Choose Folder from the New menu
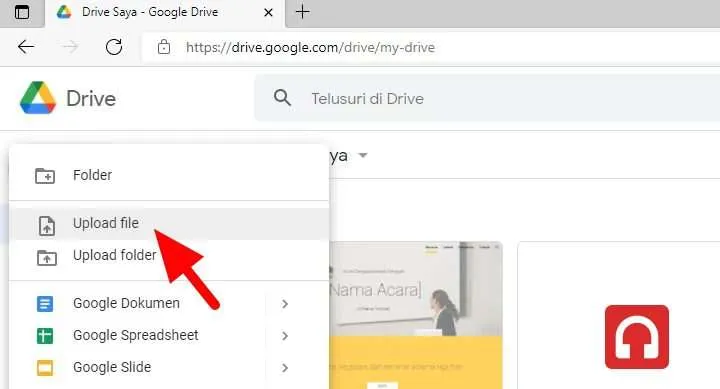Screen dimensions: 720x389 [x=169, y=175]
